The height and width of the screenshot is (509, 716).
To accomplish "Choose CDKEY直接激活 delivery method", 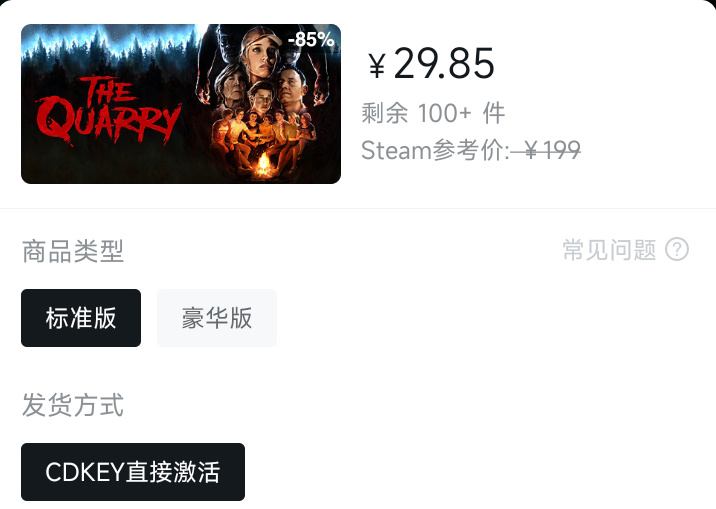I will click(x=133, y=472).
